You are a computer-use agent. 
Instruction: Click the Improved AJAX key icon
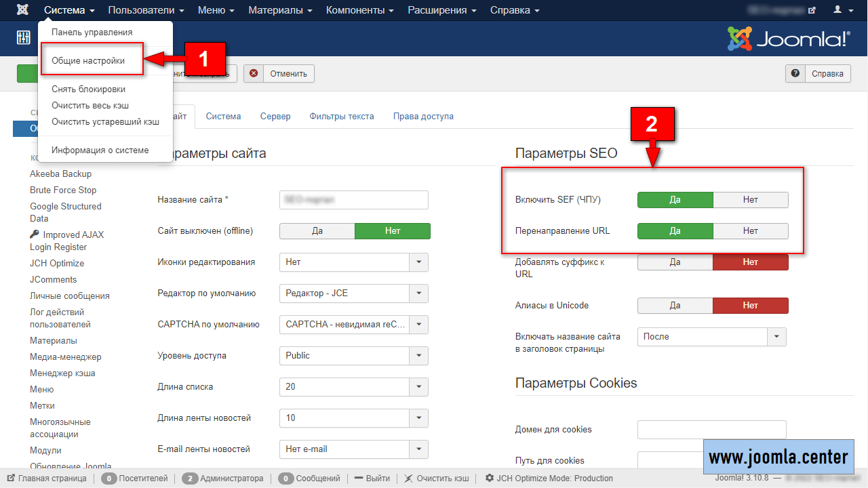tap(35, 235)
